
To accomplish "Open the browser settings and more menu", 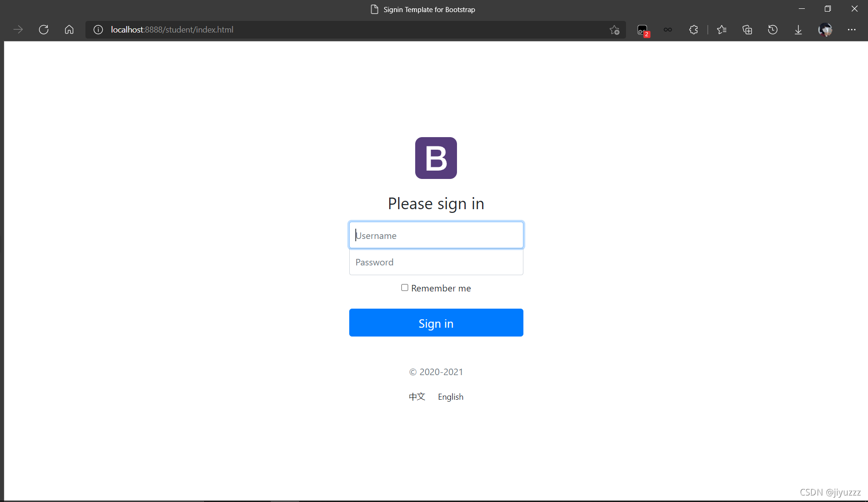I will pyautogui.click(x=852, y=30).
